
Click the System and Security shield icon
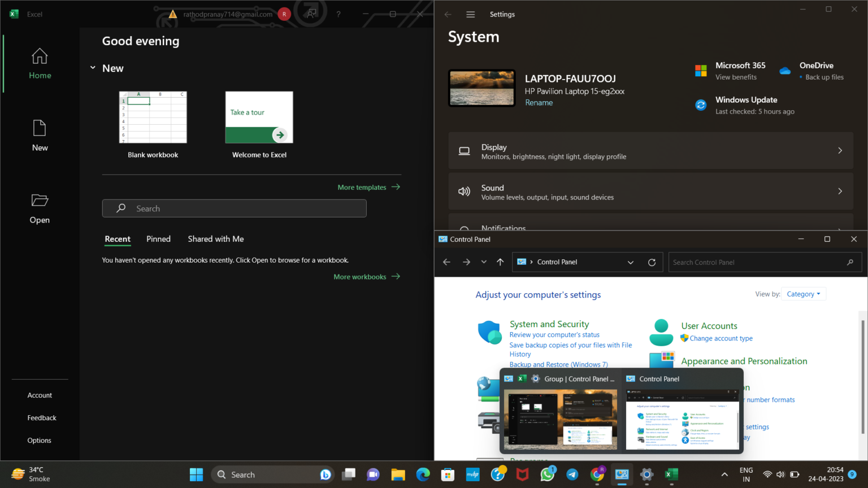coord(489,332)
